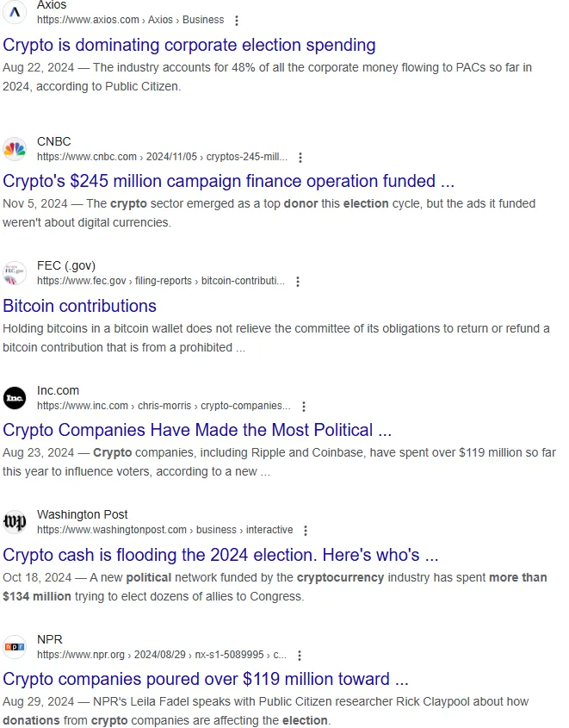Click the Axios site favicon
The height and width of the screenshot is (728, 569).
tap(15, 12)
